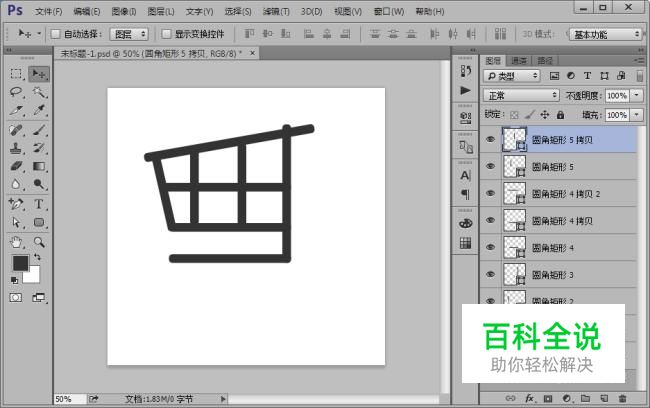This screenshot has width=650, height=408.
Task: Swap foreground and background colors
Action: point(37,257)
